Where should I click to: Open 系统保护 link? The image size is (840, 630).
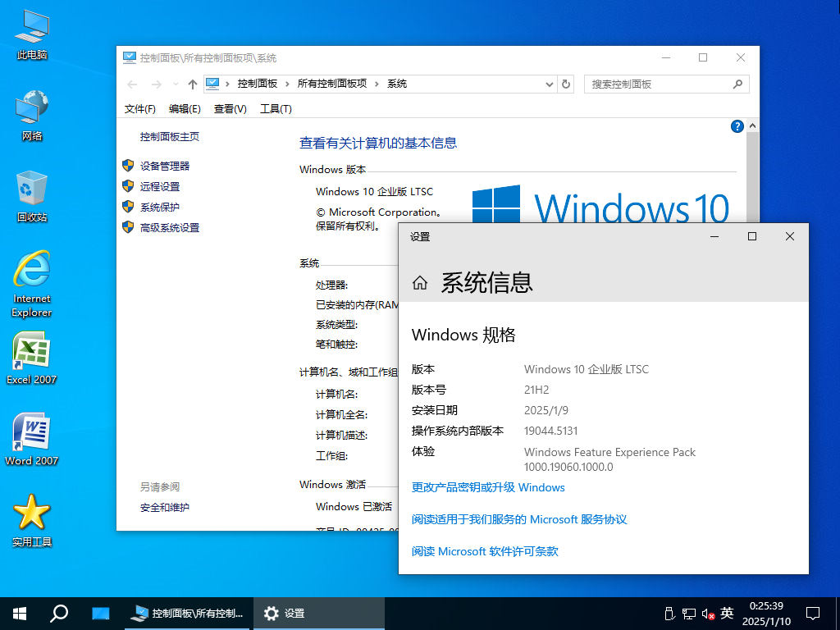click(160, 208)
